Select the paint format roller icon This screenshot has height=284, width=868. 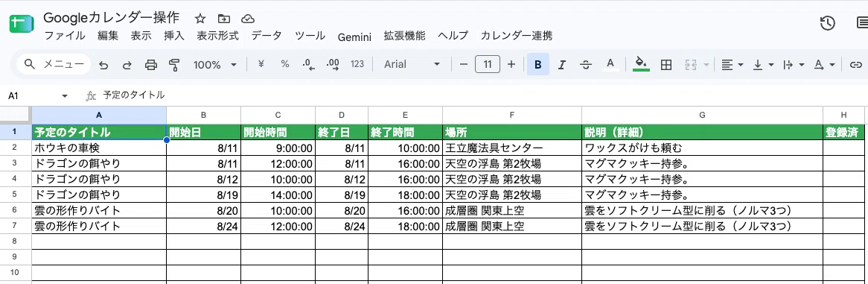click(x=174, y=65)
